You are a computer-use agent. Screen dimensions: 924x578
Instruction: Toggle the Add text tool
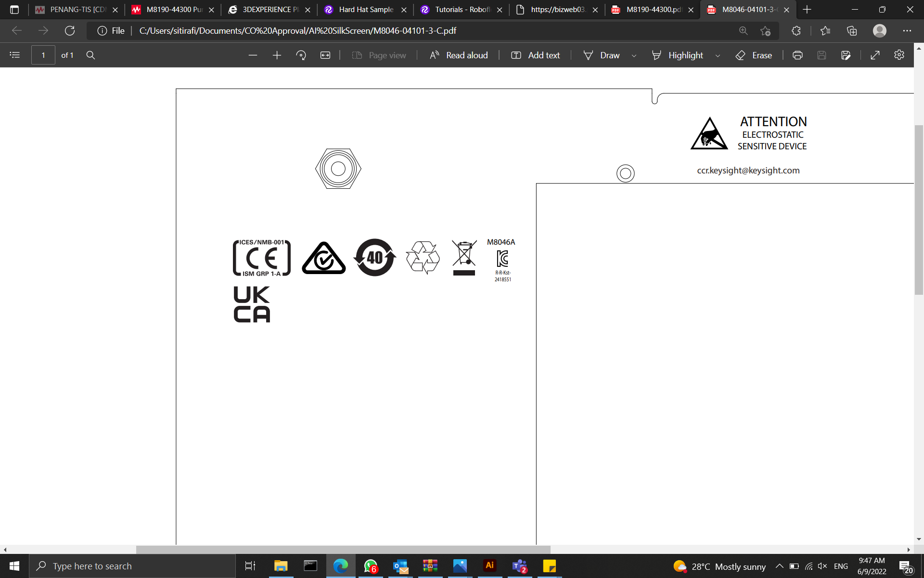click(x=535, y=55)
